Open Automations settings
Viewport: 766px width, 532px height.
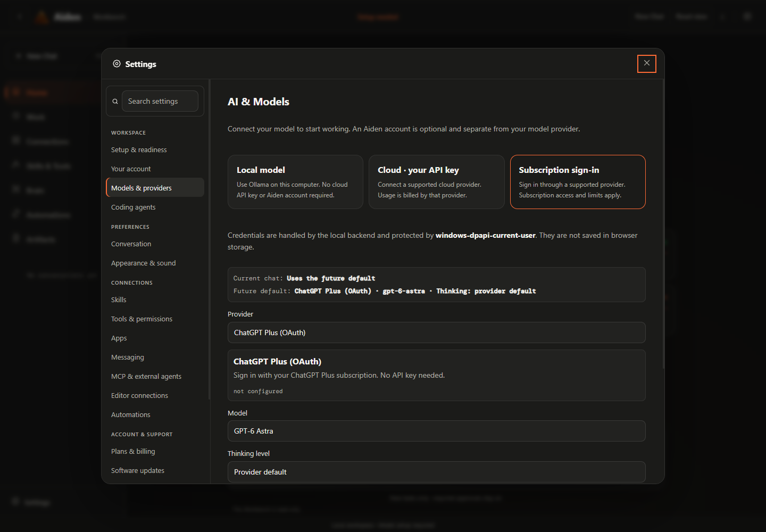click(x=155, y=415)
